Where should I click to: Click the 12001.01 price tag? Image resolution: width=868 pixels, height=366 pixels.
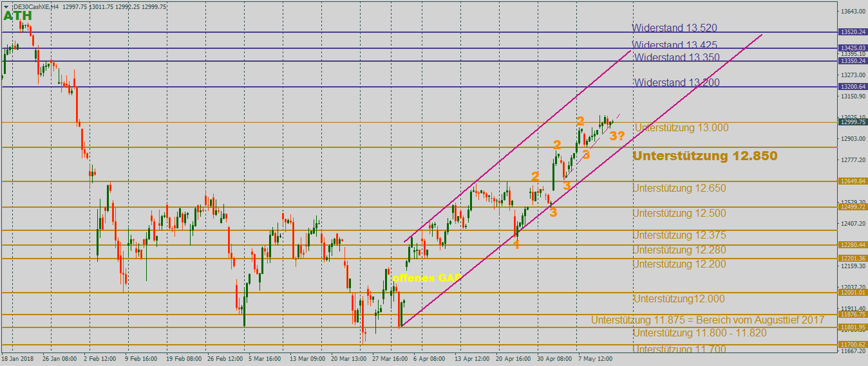click(853, 293)
